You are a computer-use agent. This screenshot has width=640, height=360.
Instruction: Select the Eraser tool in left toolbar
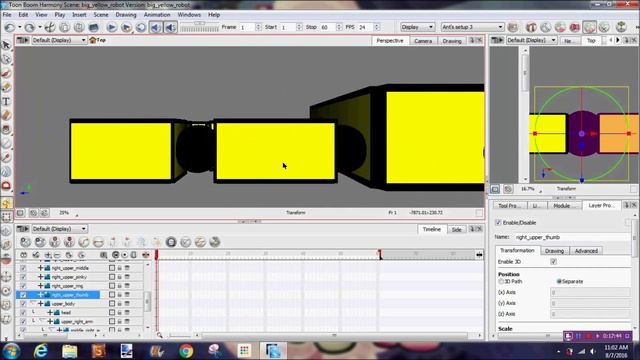tap(6, 116)
